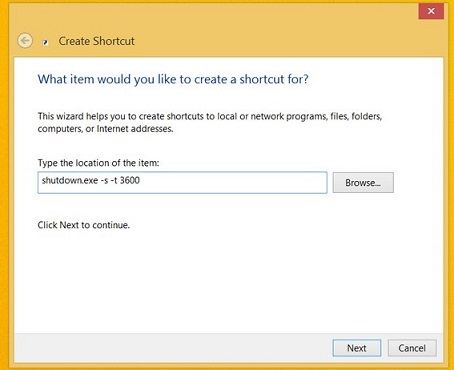Image resolution: width=454 pixels, height=370 pixels.
Task: Click the "Click Next to continue." text
Action: point(83,225)
